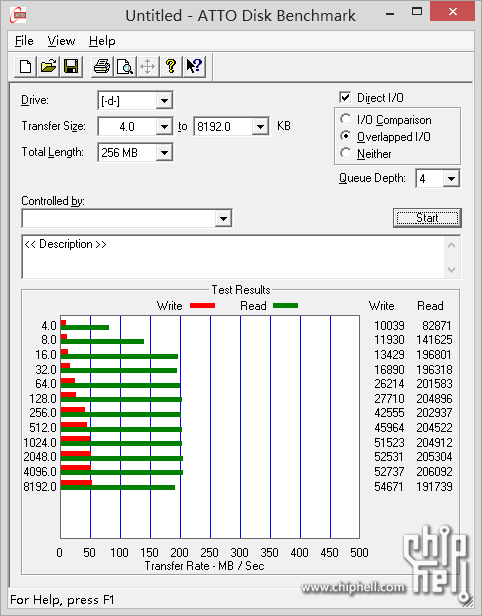
Task: Click the four-arrow move toolbar icon
Action: tap(148, 66)
